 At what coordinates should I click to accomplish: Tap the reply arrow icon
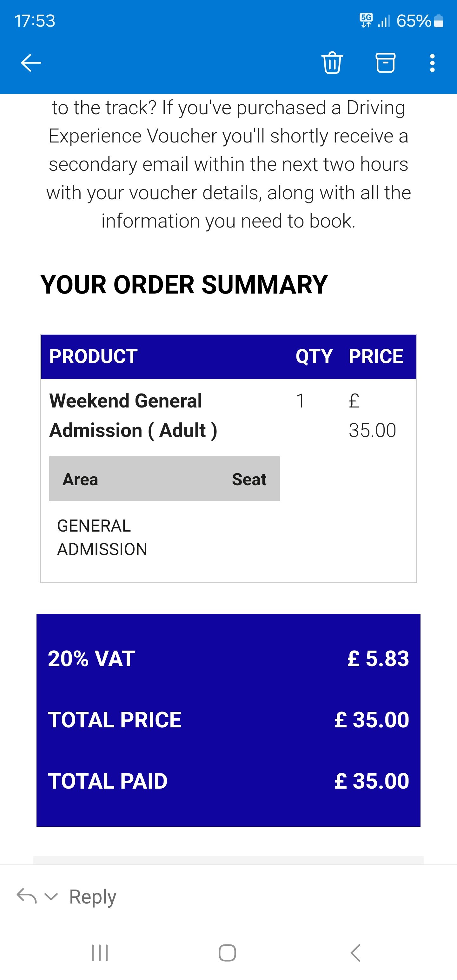tap(27, 896)
